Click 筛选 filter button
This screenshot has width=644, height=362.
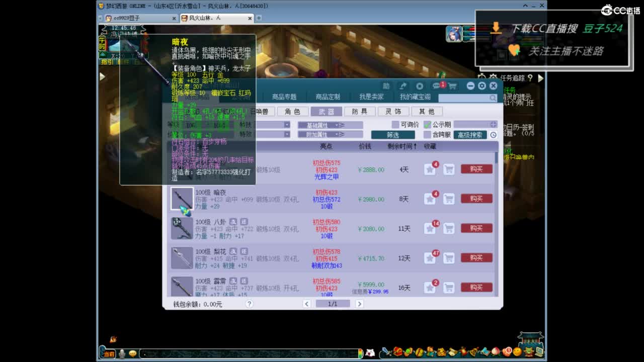[393, 135]
